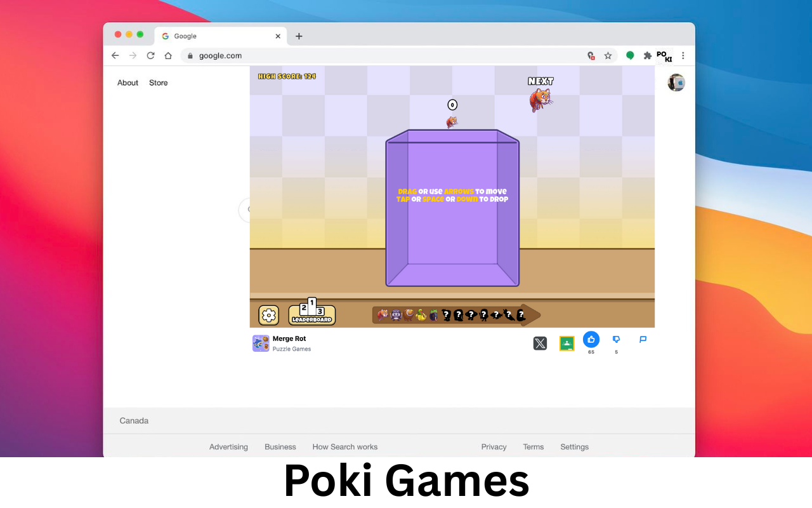Open the Chrome extensions puzzle menu

point(648,55)
